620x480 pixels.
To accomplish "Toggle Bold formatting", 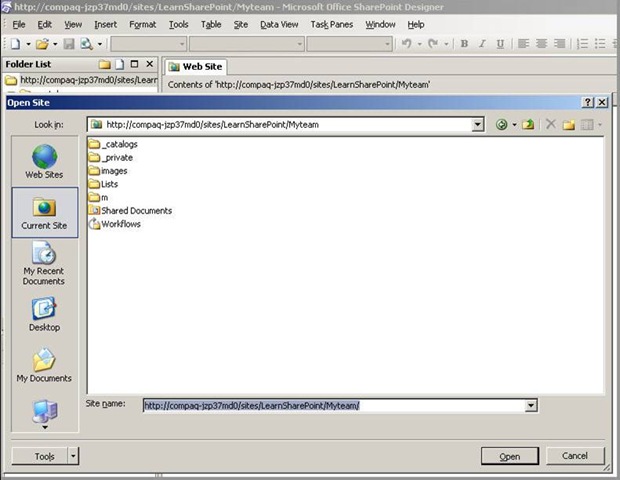I will point(465,43).
